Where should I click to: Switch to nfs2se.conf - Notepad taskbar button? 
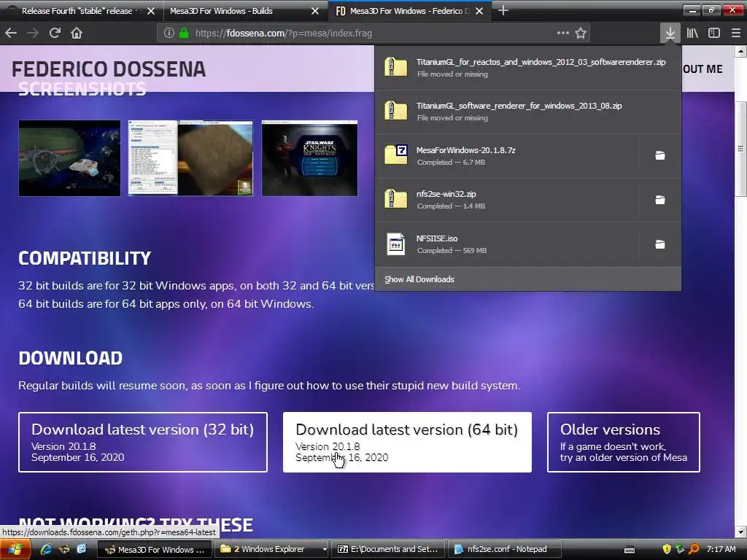coord(506,550)
